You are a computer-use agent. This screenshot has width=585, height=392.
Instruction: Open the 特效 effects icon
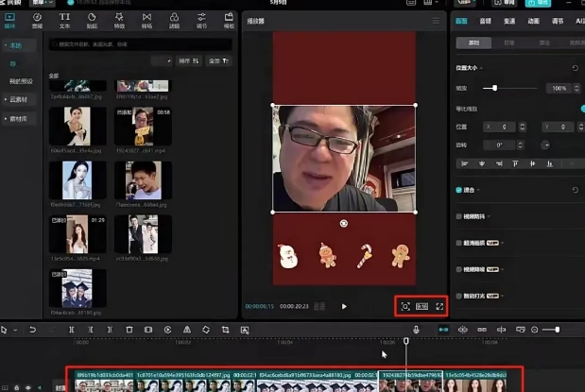point(119,21)
